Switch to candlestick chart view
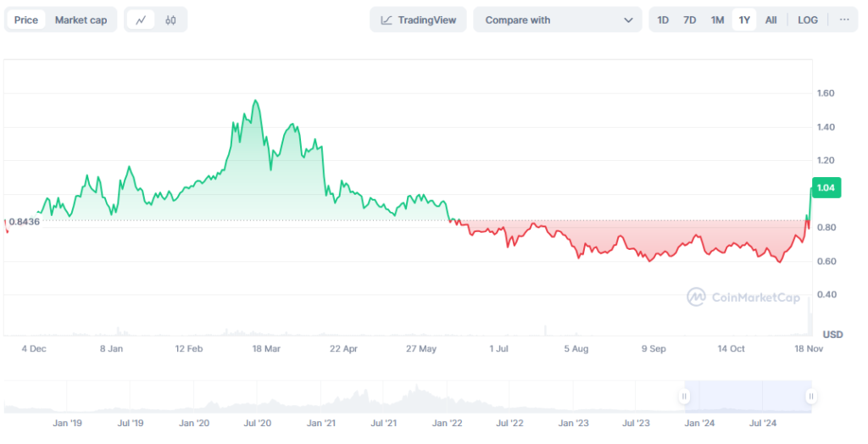This screenshot has height=444, width=868. click(x=170, y=19)
